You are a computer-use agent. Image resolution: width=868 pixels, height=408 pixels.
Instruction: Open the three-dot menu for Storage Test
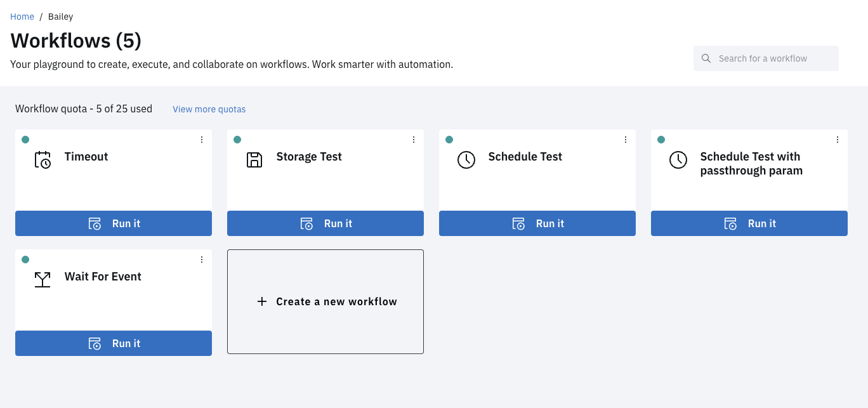tap(414, 139)
